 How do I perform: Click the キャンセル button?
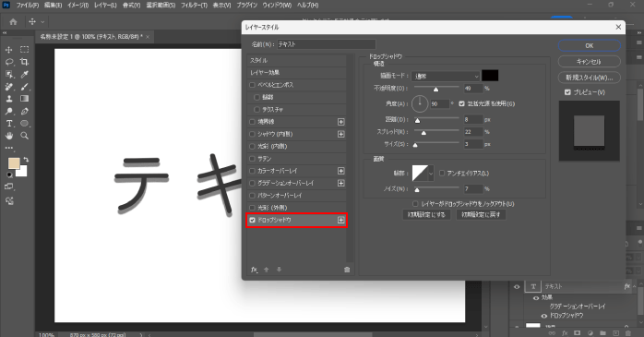(590, 62)
